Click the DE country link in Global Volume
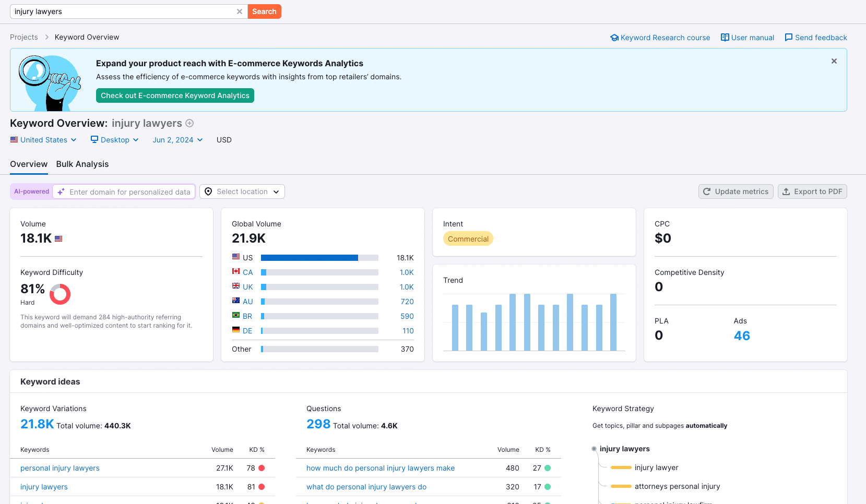Screen dimensions: 866x504 click(247, 331)
